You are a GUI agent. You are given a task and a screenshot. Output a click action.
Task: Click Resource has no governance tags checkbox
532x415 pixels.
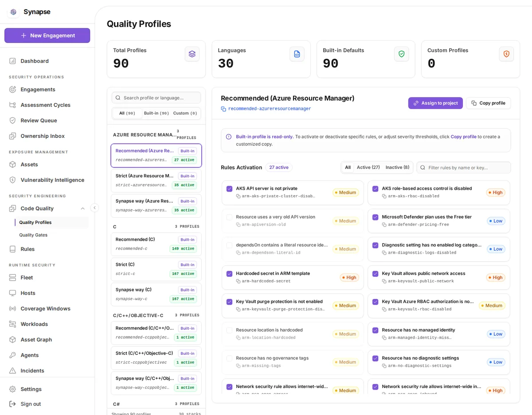[x=229, y=358]
